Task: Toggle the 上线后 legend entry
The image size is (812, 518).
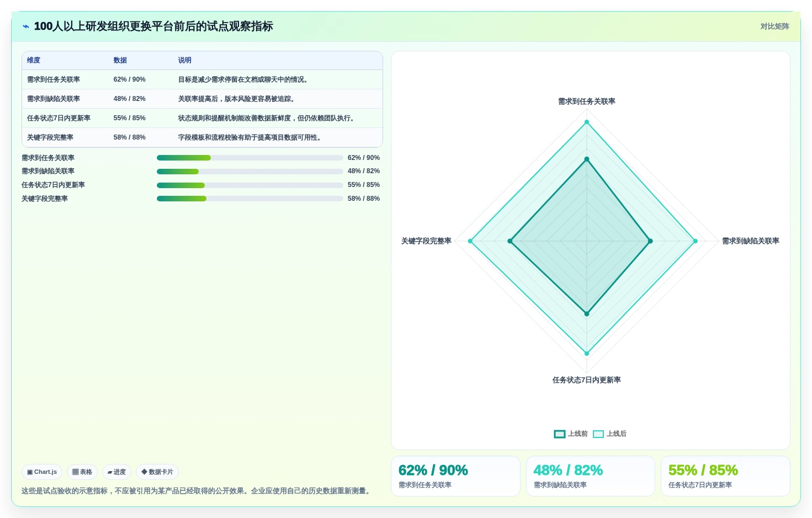Action: [x=609, y=434]
